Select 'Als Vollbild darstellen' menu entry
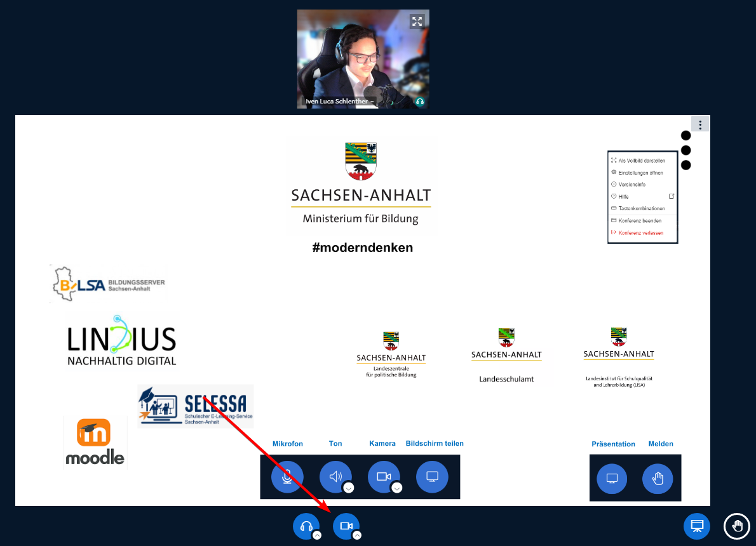Viewport: 756px width, 546px height. coord(641,161)
